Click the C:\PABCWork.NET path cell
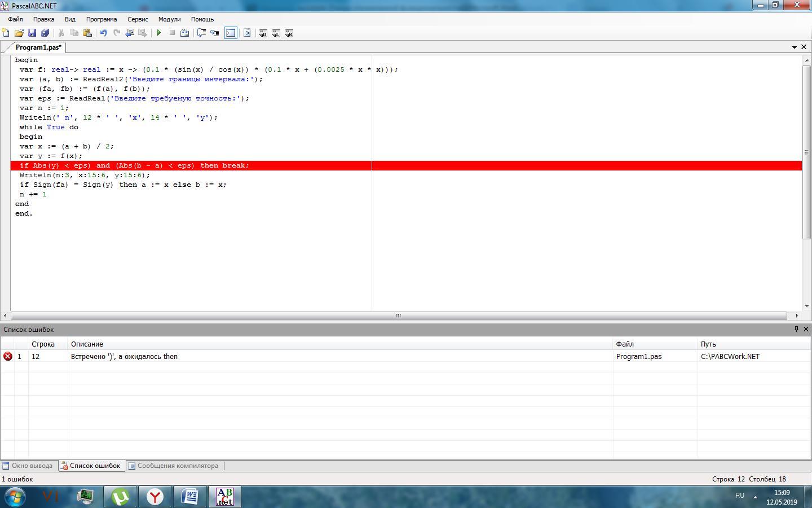This screenshot has width=812, height=508. (730, 357)
